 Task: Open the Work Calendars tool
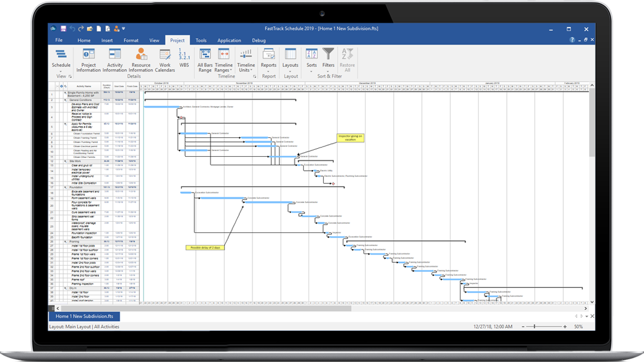tap(165, 59)
